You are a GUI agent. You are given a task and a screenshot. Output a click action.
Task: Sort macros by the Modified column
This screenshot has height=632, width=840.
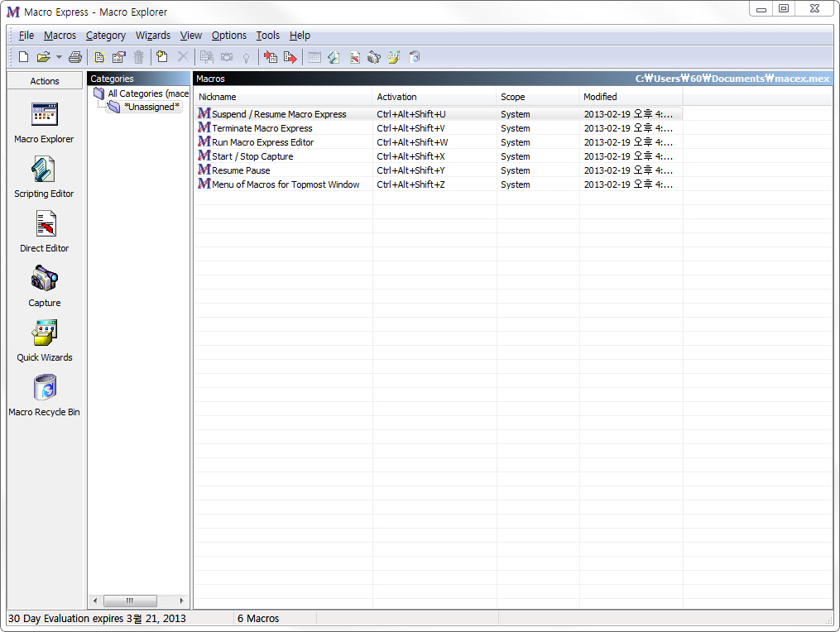(631, 97)
